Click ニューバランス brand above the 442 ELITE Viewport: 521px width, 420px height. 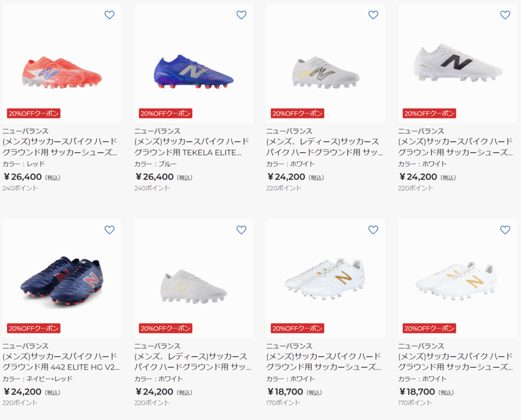pos(25,346)
